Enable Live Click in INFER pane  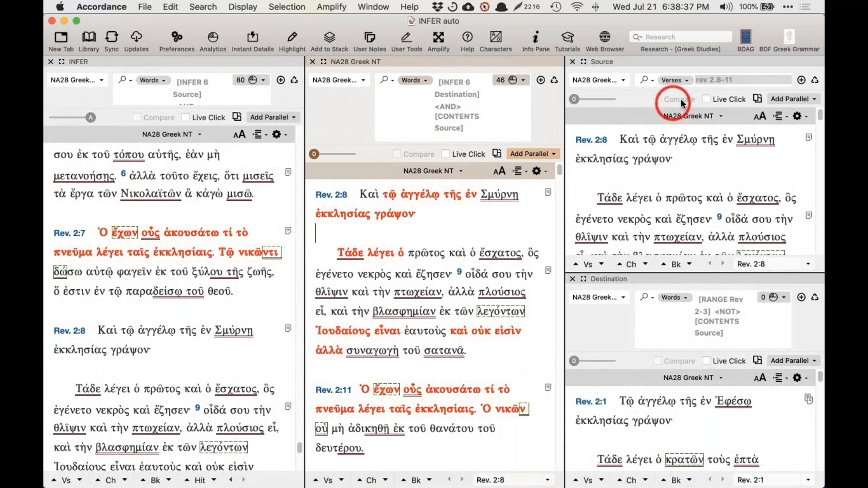186,117
